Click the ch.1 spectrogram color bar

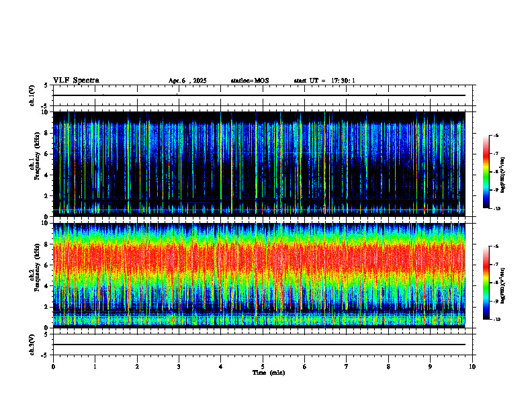click(486, 172)
